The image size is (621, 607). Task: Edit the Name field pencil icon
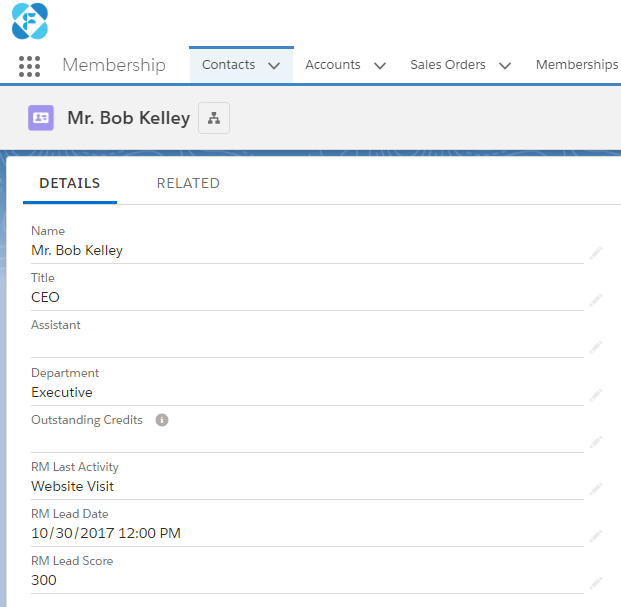(x=596, y=253)
